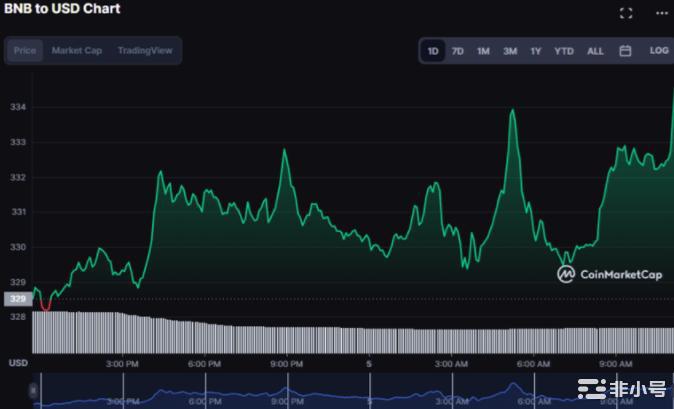Select the 7D time range

[x=457, y=51]
